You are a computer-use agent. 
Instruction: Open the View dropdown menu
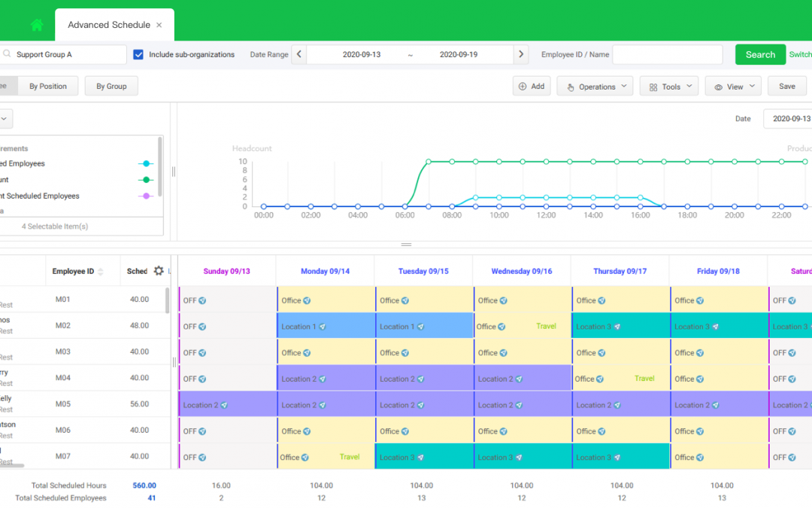pos(733,87)
